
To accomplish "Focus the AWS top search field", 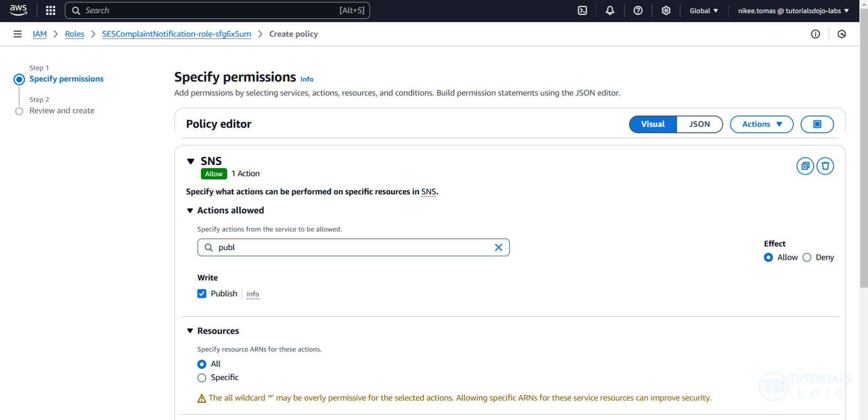I will click(x=217, y=10).
